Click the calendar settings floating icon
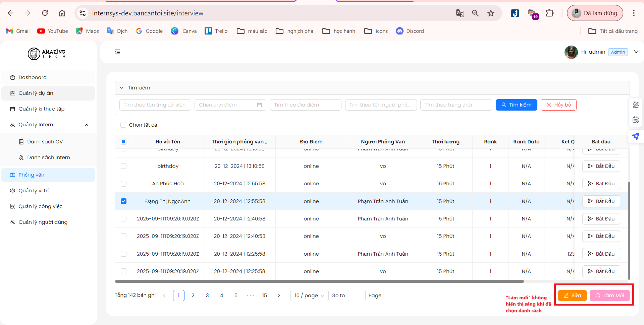Image resolution: width=644 pixels, height=325 pixels. [x=636, y=120]
